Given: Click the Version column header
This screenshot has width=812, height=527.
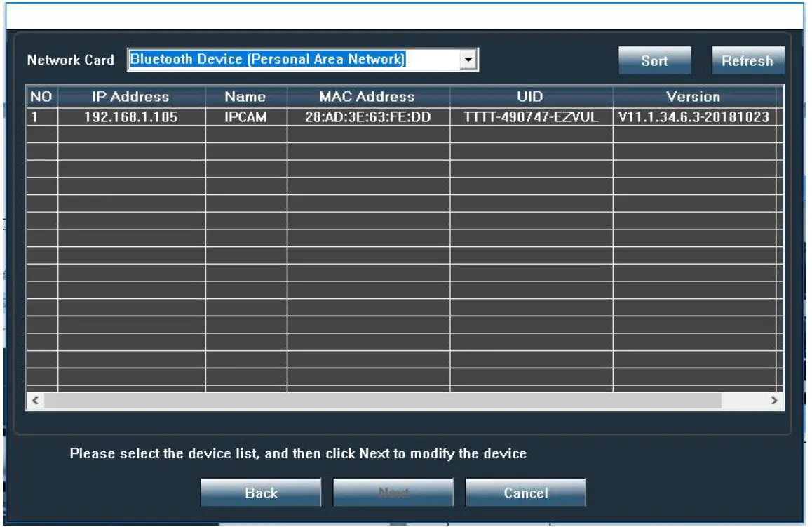Looking at the screenshot, I should 694,96.
